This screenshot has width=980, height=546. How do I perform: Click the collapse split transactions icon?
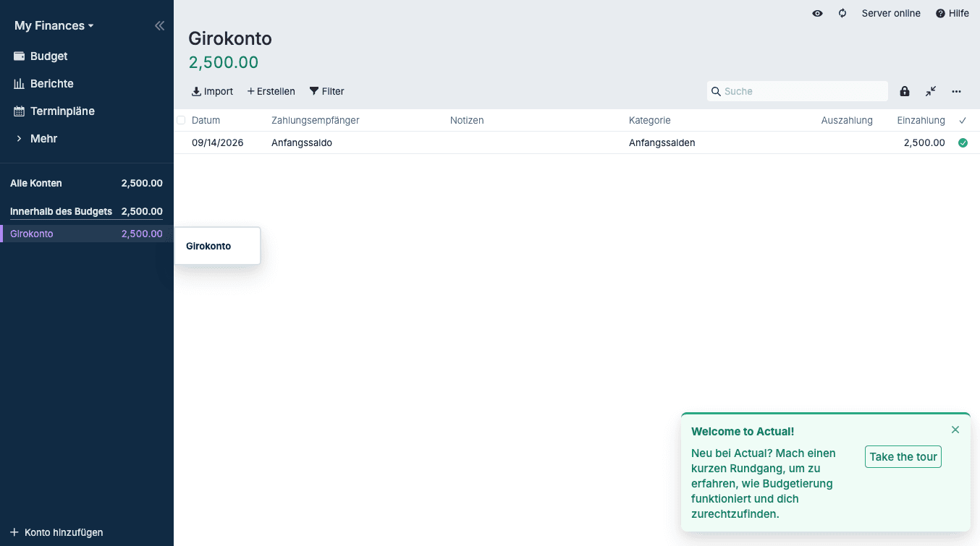931,91
